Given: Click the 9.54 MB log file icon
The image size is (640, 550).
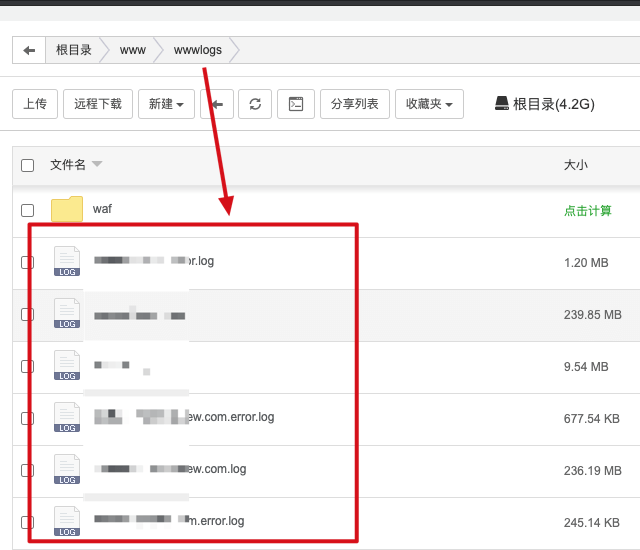Looking at the screenshot, I should click(x=67, y=366).
